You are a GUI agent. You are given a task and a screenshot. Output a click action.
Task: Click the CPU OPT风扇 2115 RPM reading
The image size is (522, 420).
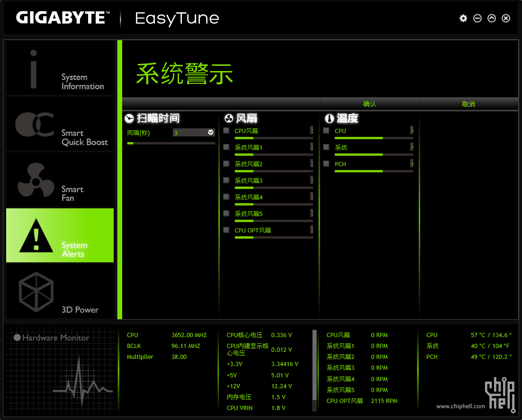tap(384, 401)
